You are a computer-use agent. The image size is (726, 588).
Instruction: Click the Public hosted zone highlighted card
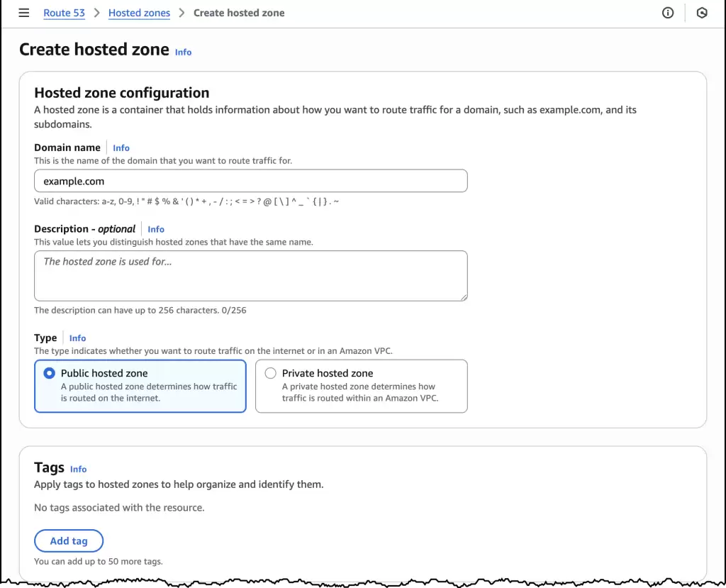[x=140, y=386]
